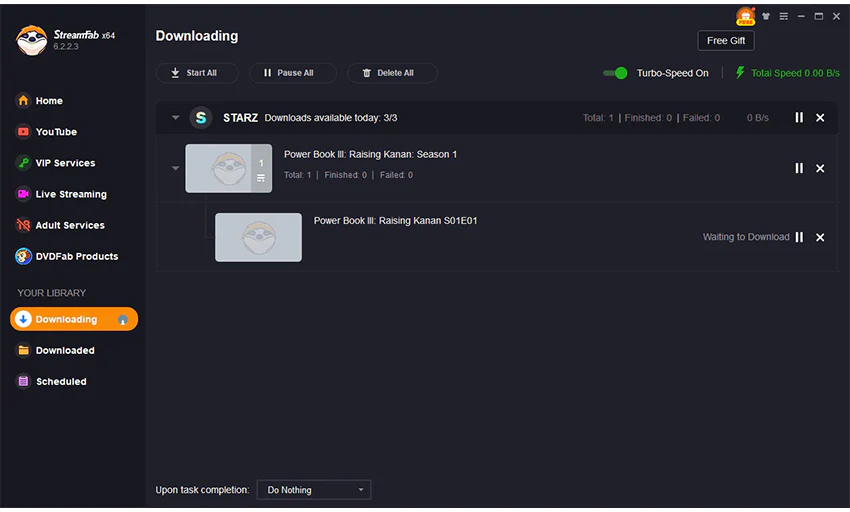Click the Total Speed lightning icon

(740, 72)
